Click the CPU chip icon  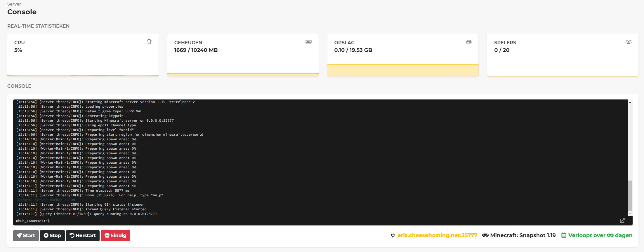[x=149, y=42]
